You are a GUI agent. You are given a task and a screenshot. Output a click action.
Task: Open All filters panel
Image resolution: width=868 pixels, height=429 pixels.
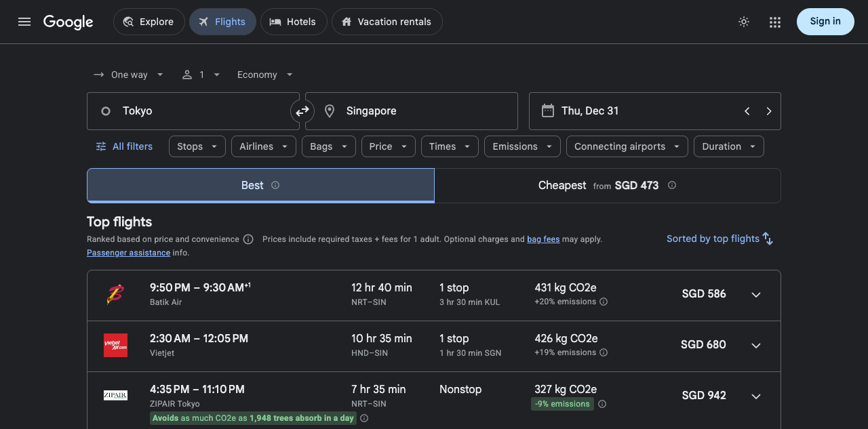click(124, 146)
